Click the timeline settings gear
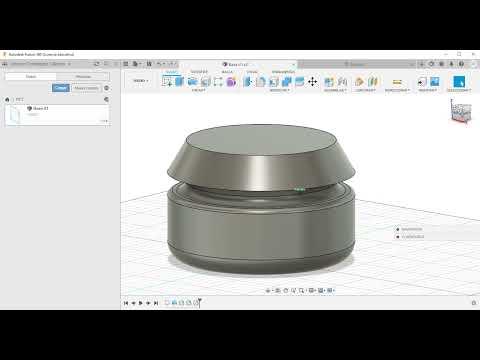Viewport: 480px width, 360px height. click(474, 303)
